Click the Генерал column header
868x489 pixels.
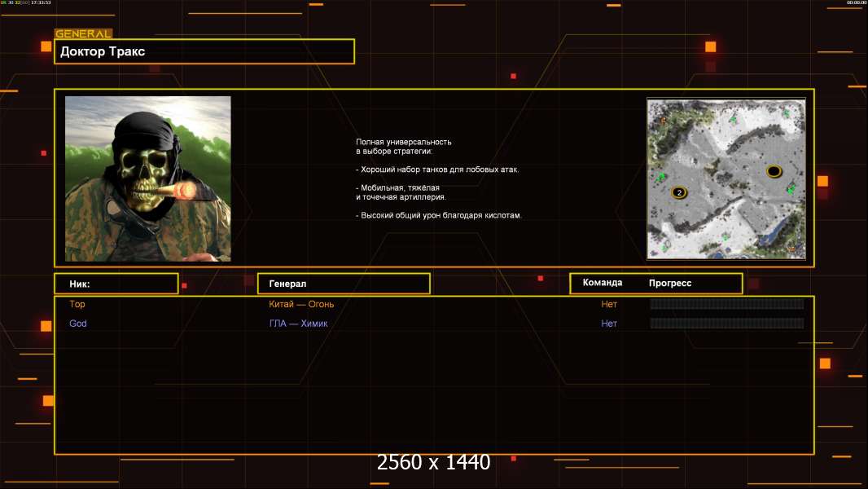point(344,284)
